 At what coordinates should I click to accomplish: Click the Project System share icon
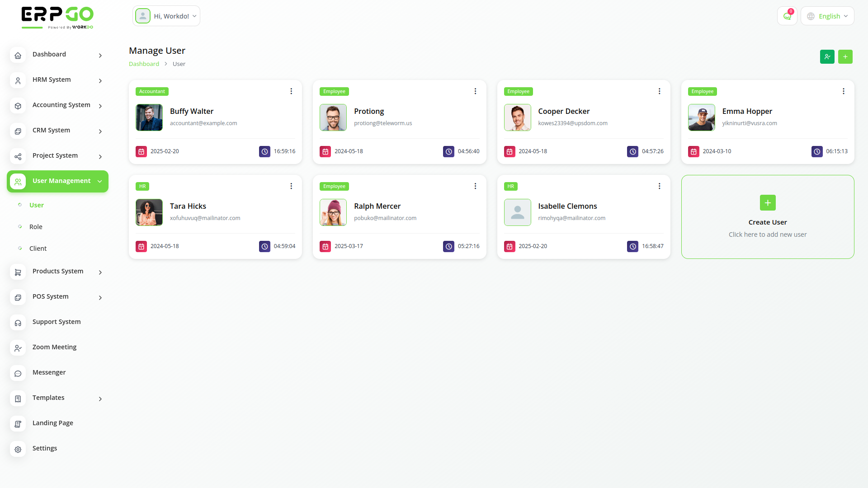click(x=18, y=156)
